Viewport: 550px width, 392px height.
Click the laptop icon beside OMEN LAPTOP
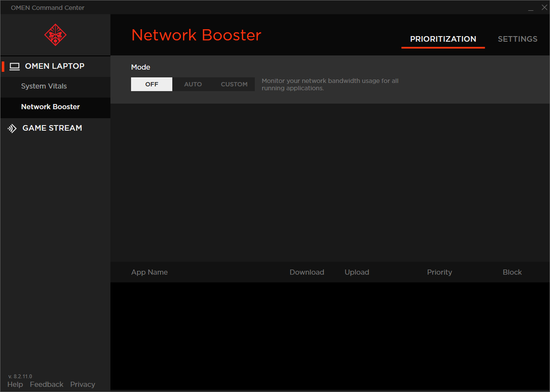pyautogui.click(x=15, y=66)
